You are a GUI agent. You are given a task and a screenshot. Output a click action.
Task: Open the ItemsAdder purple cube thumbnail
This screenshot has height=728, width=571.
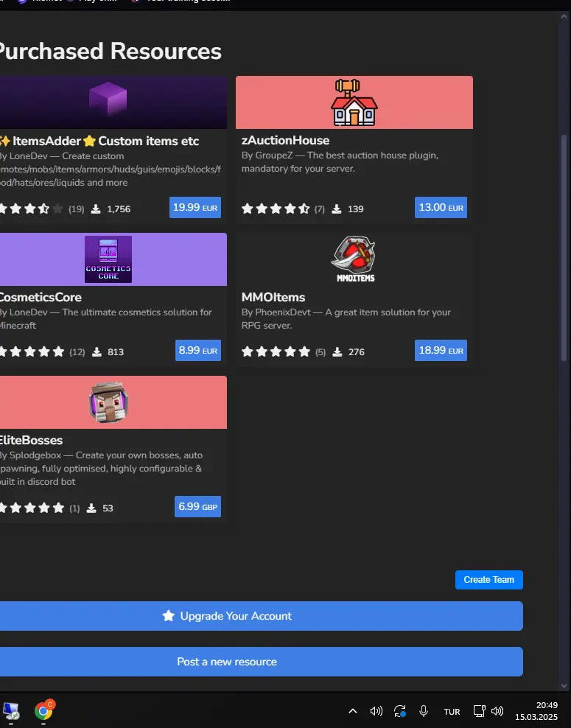108,99
